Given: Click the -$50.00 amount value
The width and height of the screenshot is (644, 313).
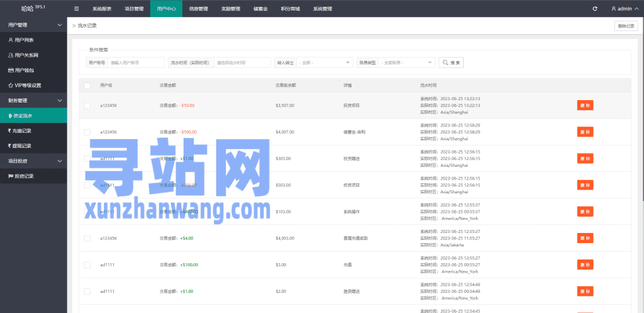Looking at the screenshot, I should point(187,105).
